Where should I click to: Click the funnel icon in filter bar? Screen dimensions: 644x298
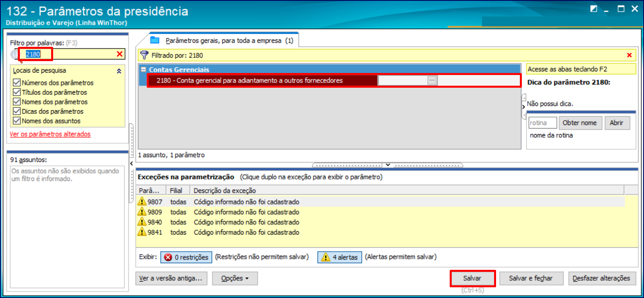coord(144,55)
